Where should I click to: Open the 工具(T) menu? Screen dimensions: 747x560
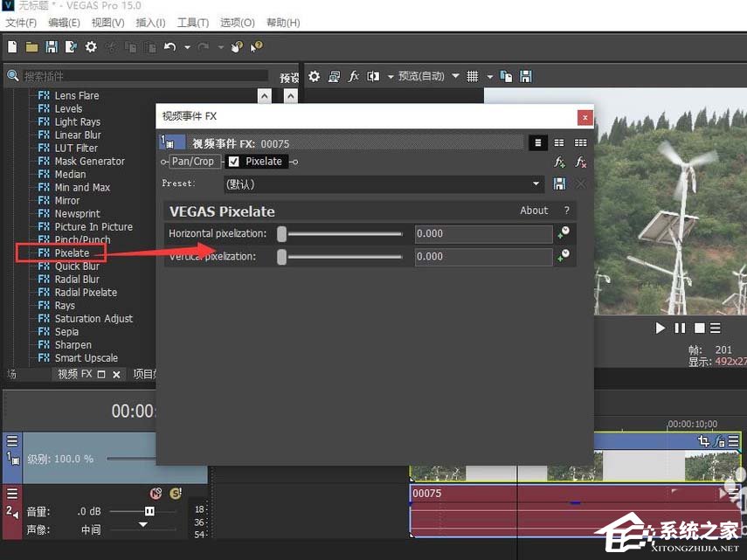(x=192, y=23)
